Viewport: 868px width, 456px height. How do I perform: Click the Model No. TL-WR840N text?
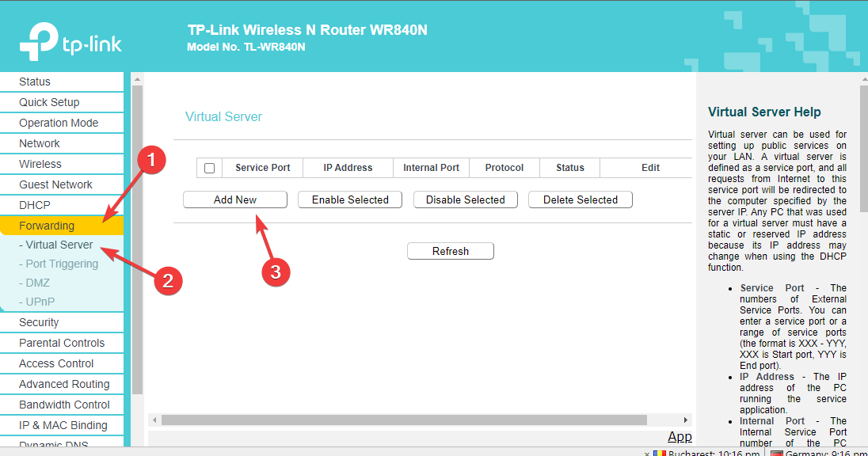pos(246,47)
